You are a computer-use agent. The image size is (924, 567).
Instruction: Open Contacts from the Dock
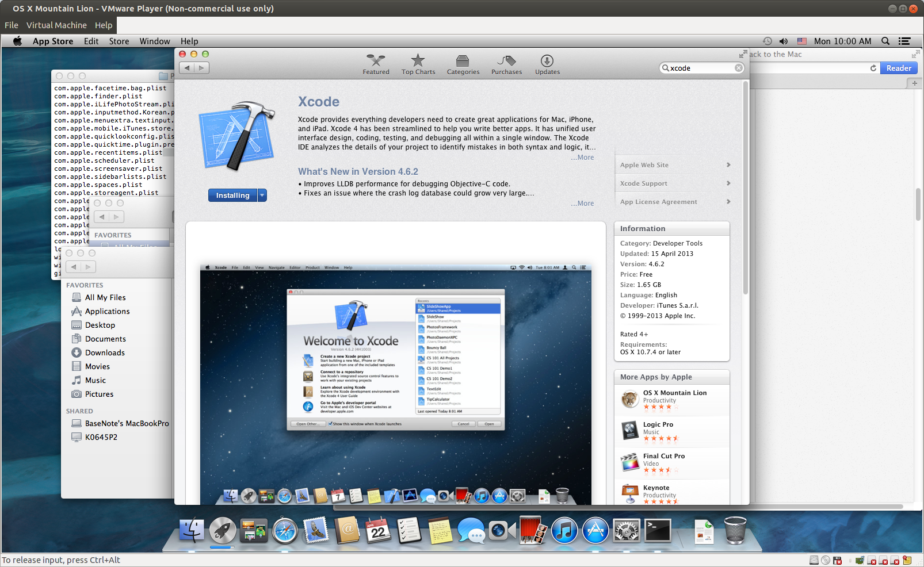pyautogui.click(x=347, y=530)
